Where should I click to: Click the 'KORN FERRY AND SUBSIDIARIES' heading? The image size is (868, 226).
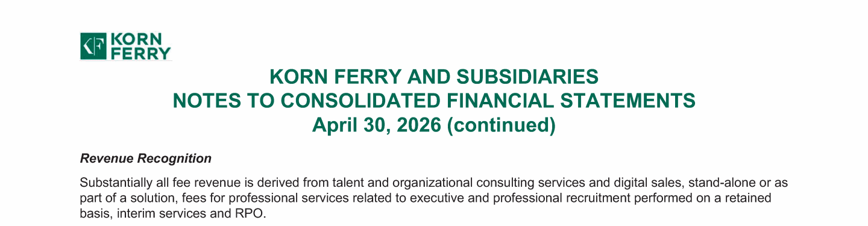tap(434, 77)
